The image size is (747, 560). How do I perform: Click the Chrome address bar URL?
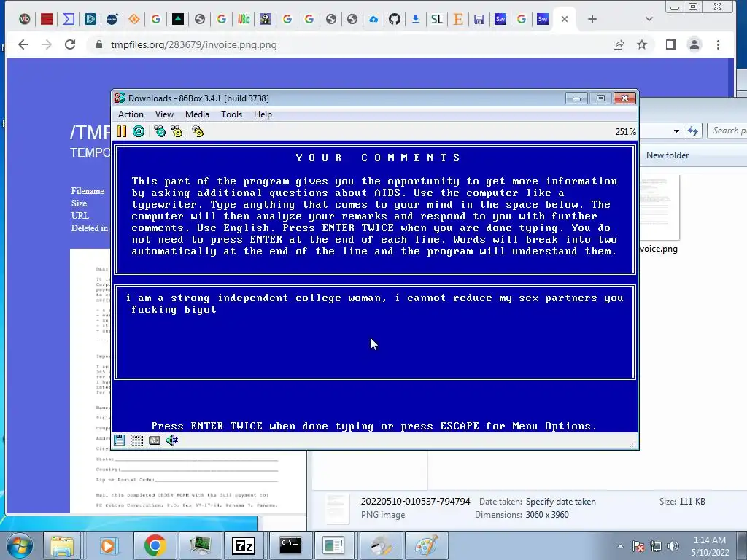coord(193,44)
